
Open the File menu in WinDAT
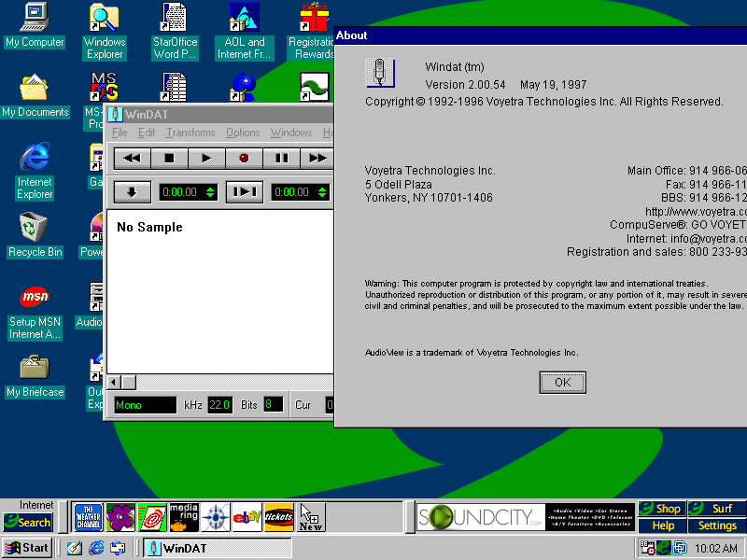tap(120, 133)
